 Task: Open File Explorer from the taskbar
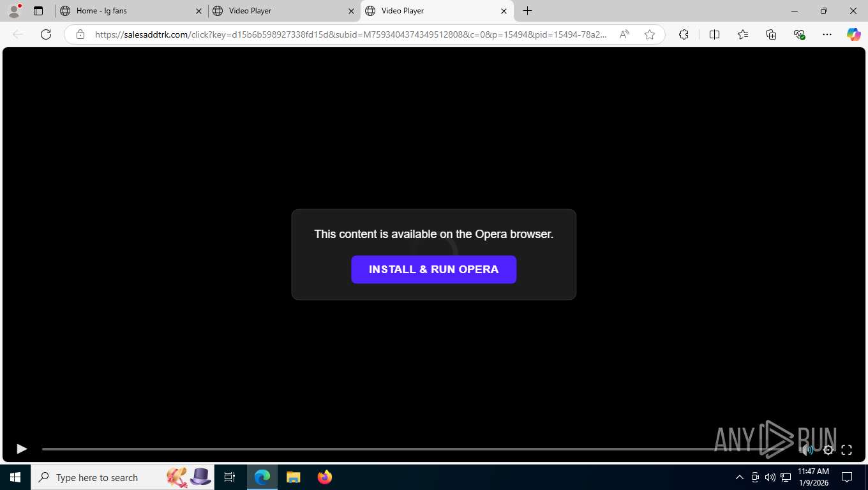pyautogui.click(x=294, y=477)
